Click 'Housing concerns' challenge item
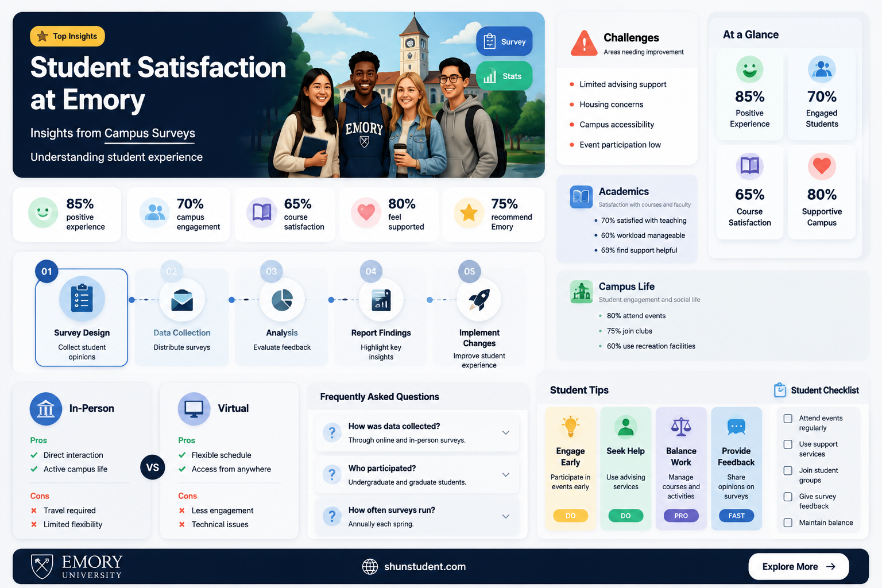 [611, 105]
